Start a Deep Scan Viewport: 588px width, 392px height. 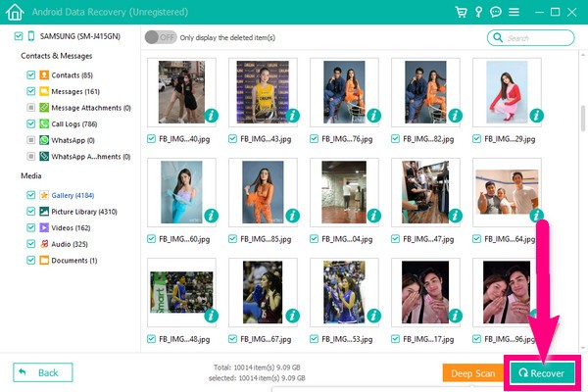(471, 373)
